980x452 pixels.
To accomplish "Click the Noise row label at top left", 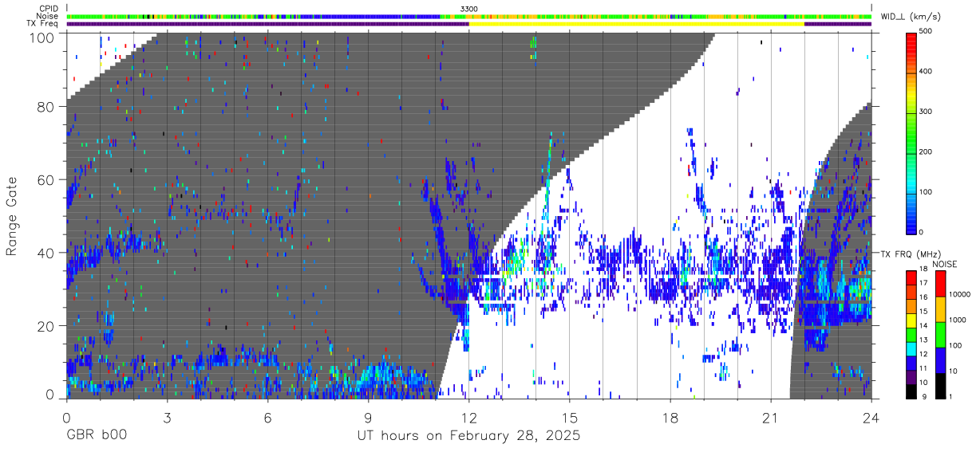I will tap(48, 16).
